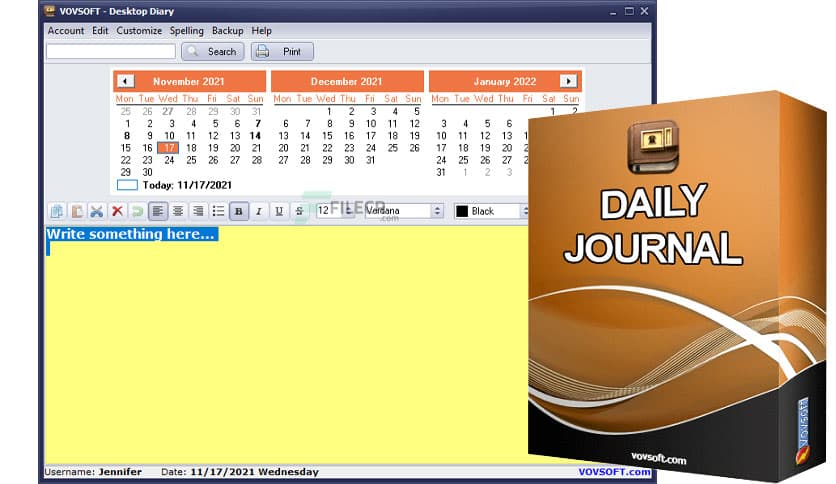Click the font size stepper arrows
This screenshot has height=484, width=836.
point(348,211)
